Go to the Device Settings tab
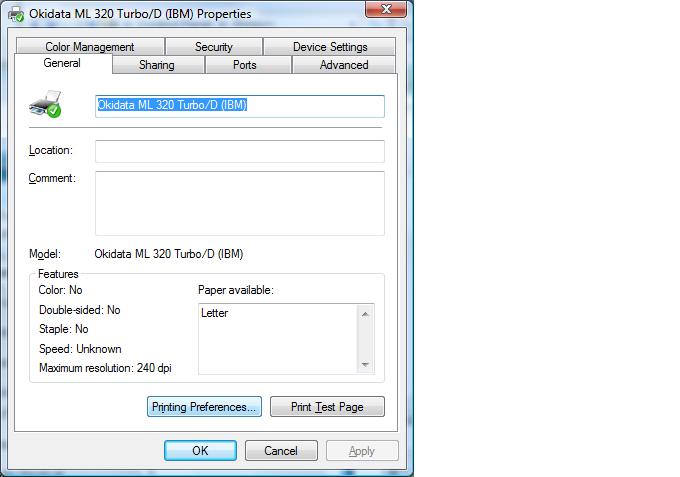Screen dimensions: 680x477 (x=329, y=47)
